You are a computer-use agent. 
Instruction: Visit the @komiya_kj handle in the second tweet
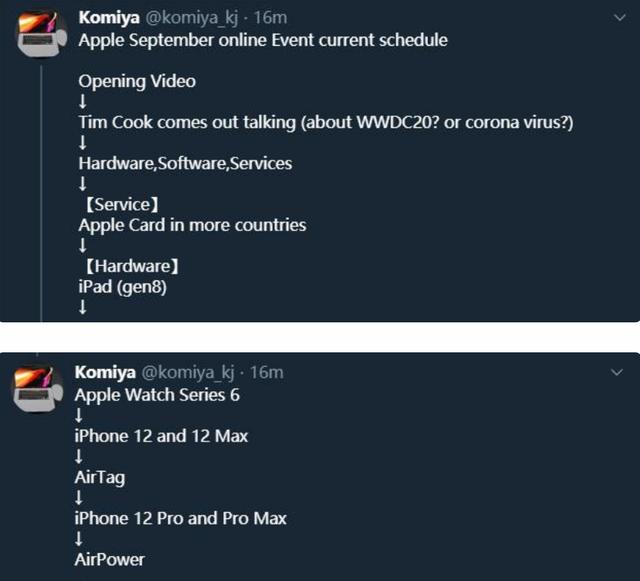coord(188,373)
